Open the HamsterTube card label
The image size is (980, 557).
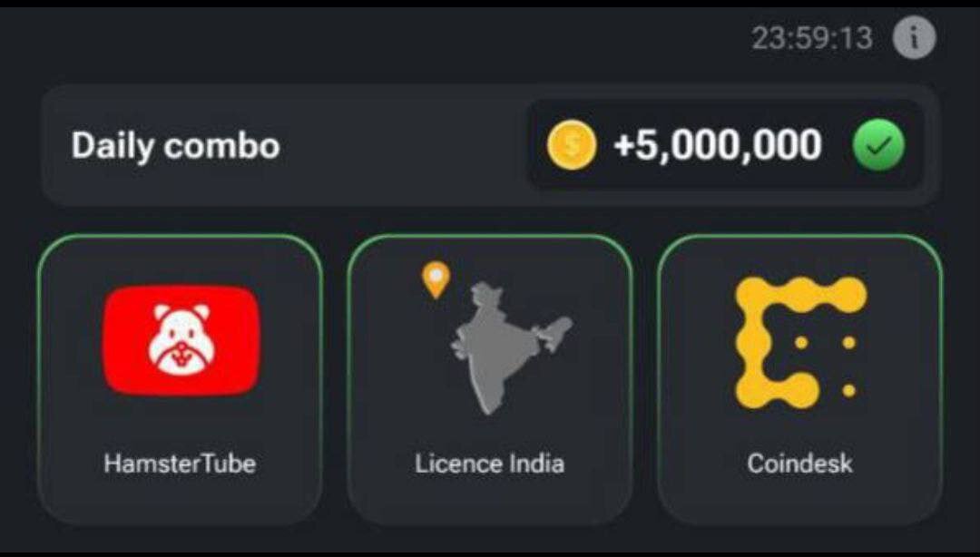point(180,464)
